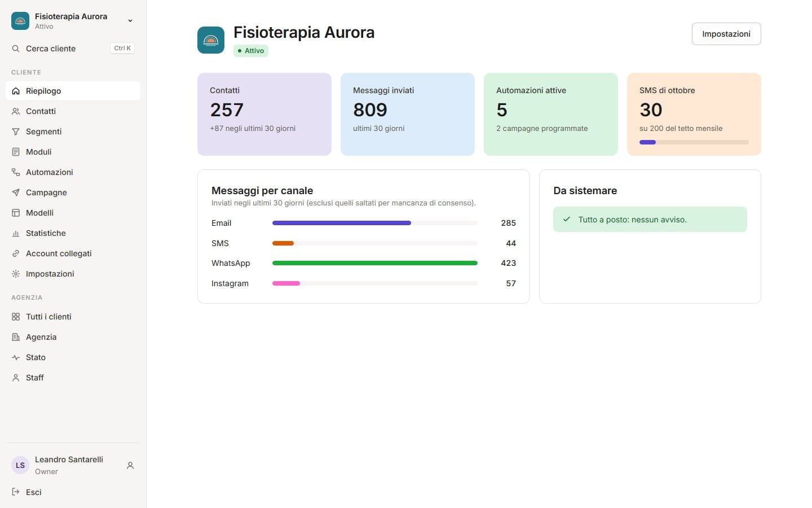Click the SMS di ottobre usage progress bar
The height and width of the screenshot is (508, 812).
[694, 142]
